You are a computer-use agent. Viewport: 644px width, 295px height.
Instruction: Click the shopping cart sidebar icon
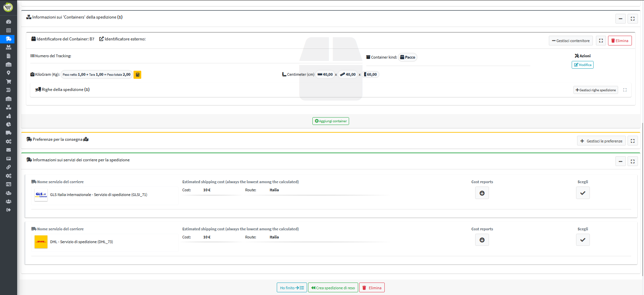point(8,81)
